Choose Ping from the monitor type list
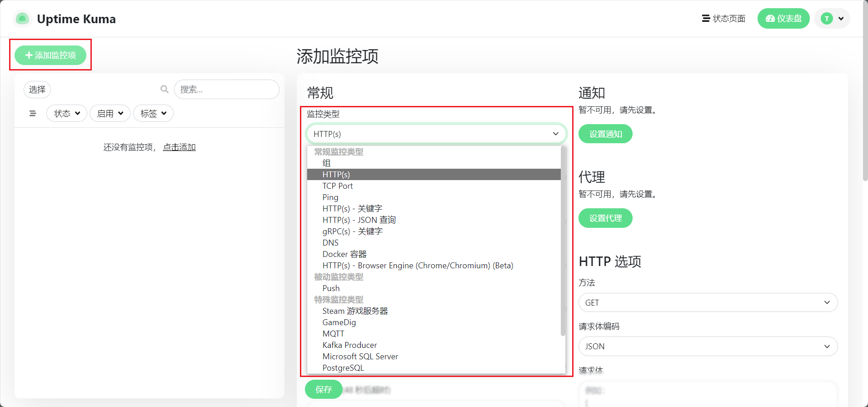 tap(330, 197)
